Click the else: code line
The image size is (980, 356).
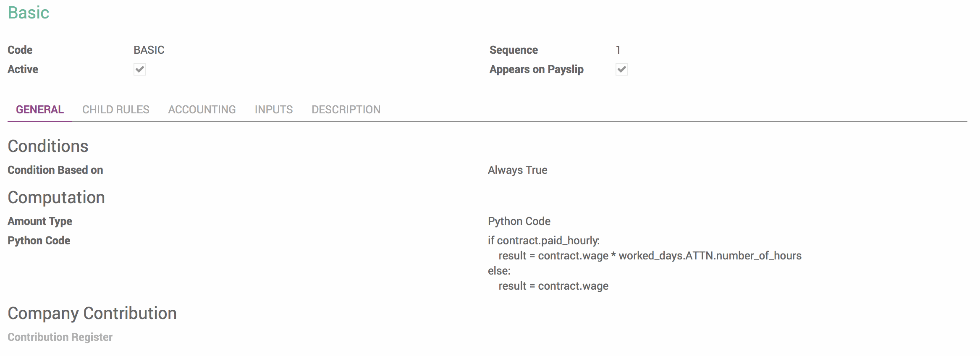pyautogui.click(x=499, y=271)
